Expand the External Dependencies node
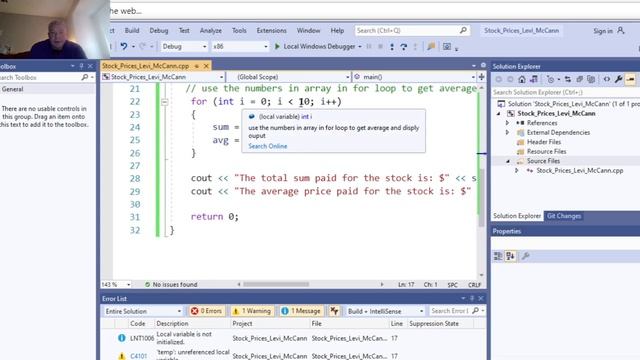This screenshot has width=640, height=360. click(x=507, y=132)
